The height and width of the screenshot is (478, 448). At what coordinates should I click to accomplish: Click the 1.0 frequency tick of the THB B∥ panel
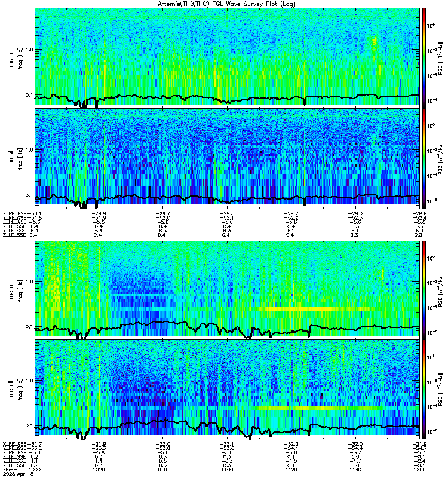pyautogui.click(x=29, y=150)
